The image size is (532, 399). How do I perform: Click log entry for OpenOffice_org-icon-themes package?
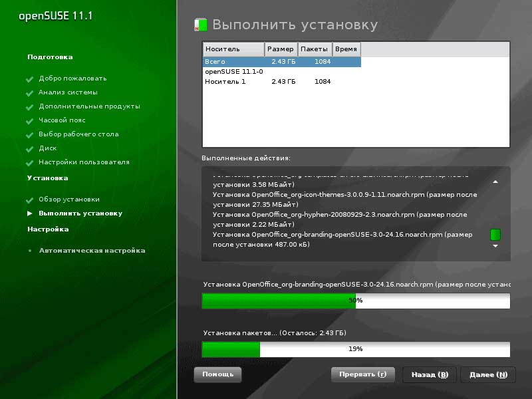(344, 199)
